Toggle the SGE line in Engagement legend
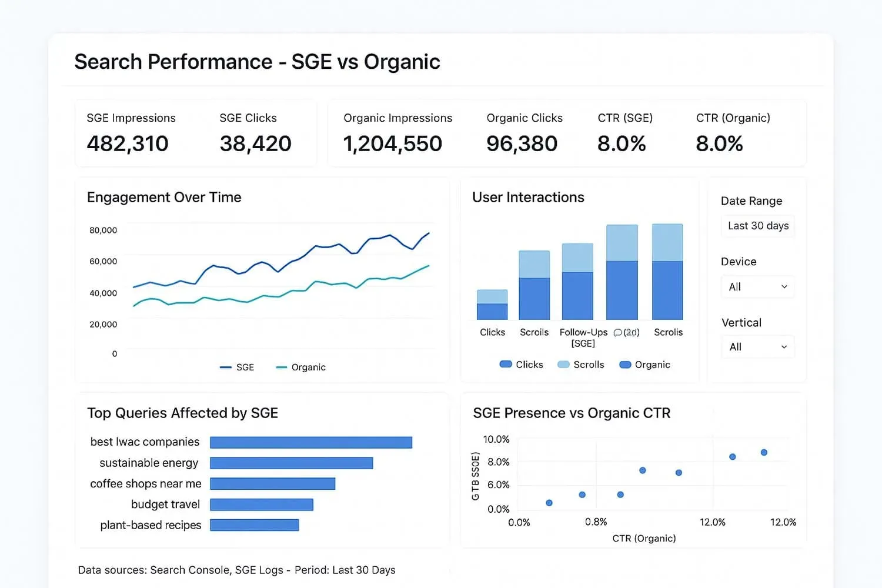The width and height of the screenshot is (882, 588). (x=237, y=367)
